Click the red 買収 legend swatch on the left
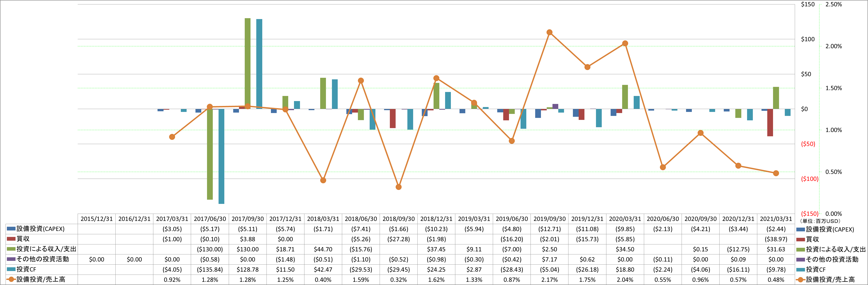 point(11,239)
